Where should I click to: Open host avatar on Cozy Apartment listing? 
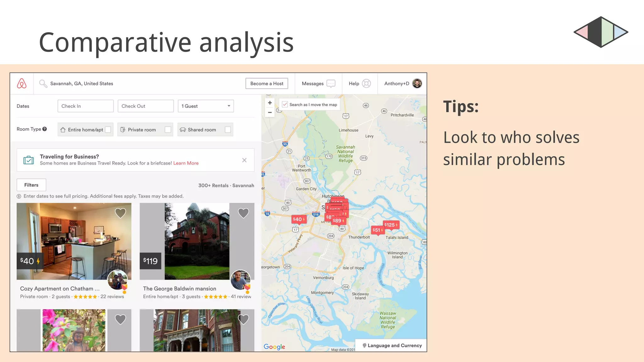pyautogui.click(x=118, y=280)
